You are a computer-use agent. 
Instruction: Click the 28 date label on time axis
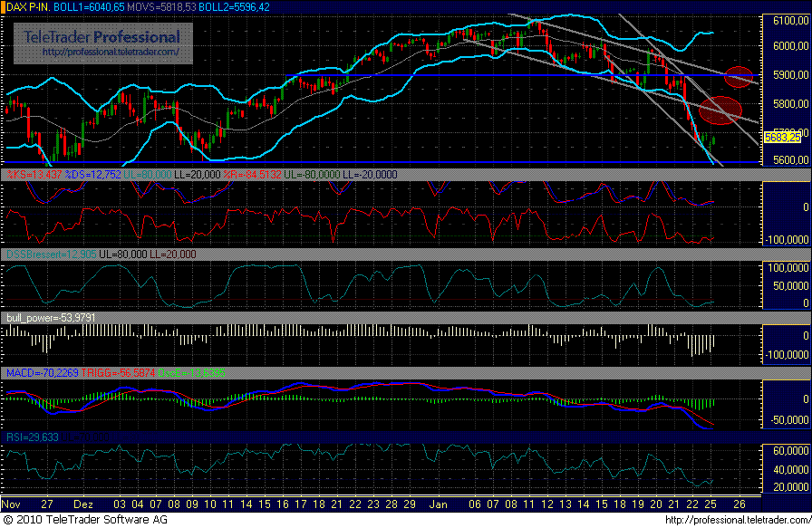coord(391,504)
